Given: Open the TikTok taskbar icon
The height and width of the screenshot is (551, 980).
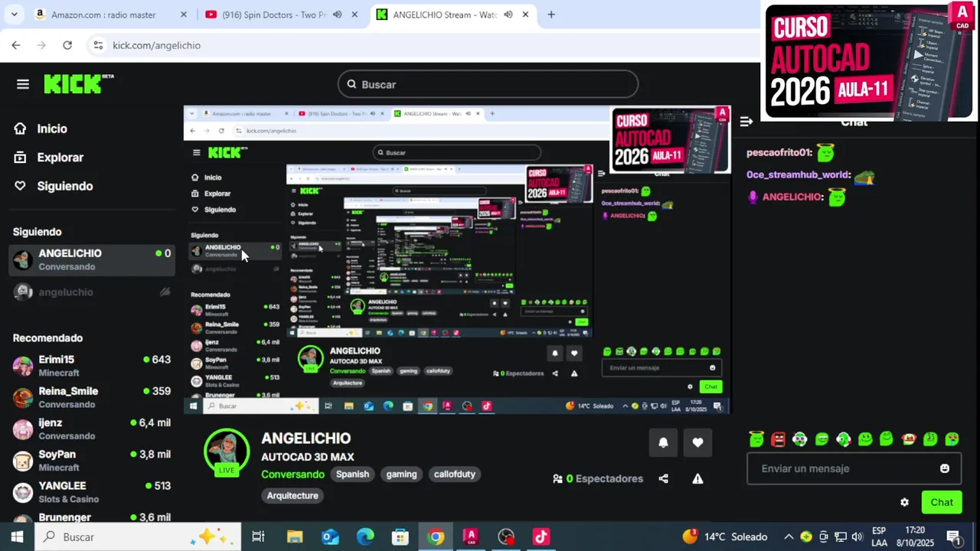Looking at the screenshot, I should pos(541,536).
